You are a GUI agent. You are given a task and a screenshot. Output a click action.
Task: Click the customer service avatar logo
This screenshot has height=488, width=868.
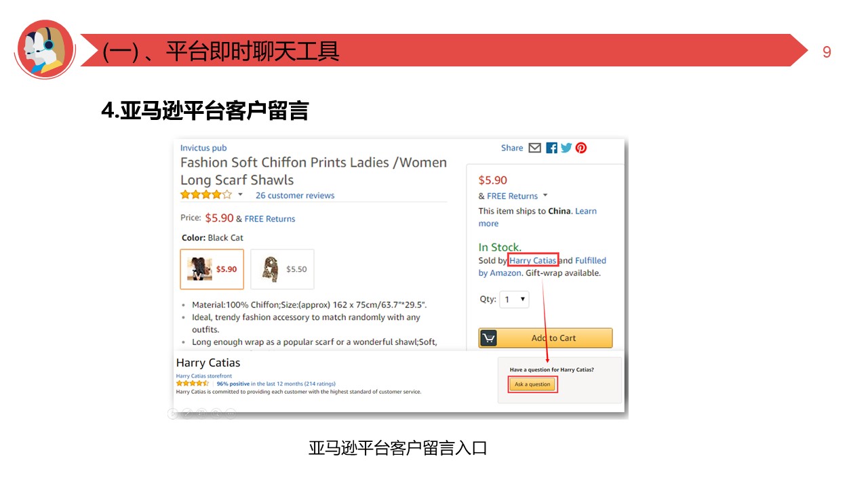pos(45,49)
